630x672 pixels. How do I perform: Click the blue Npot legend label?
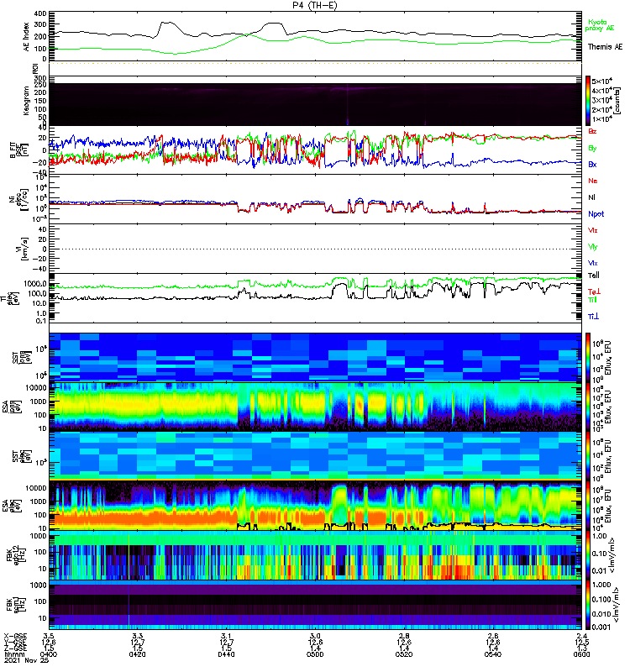tap(596, 214)
